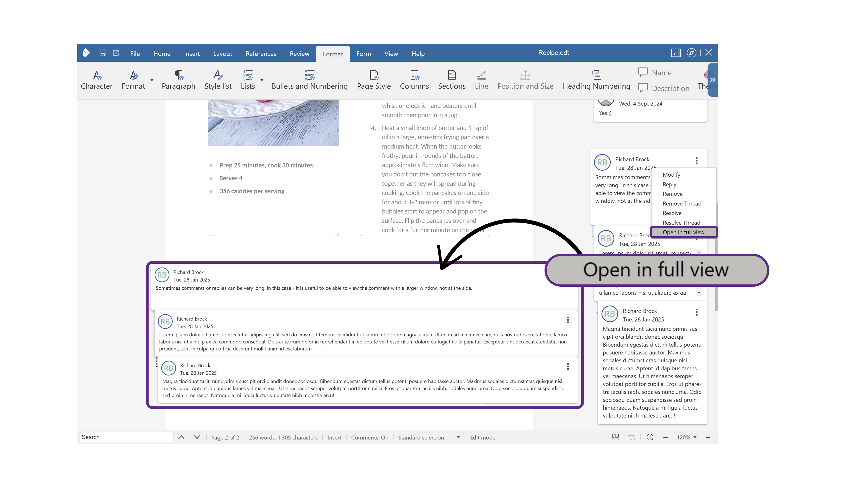
Task: Zoom out with the minus button
Action: pyautogui.click(x=665, y=437)
